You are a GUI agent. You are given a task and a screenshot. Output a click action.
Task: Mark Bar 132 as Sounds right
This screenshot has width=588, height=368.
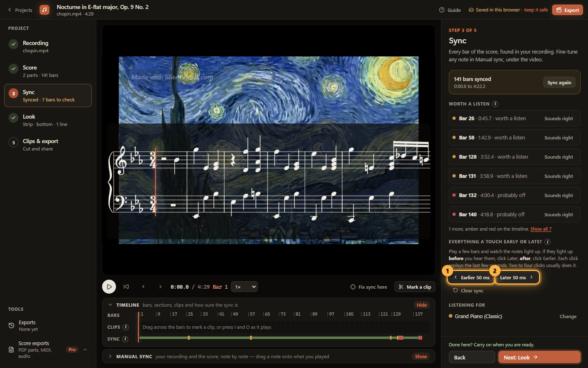[x=558, y=195]
